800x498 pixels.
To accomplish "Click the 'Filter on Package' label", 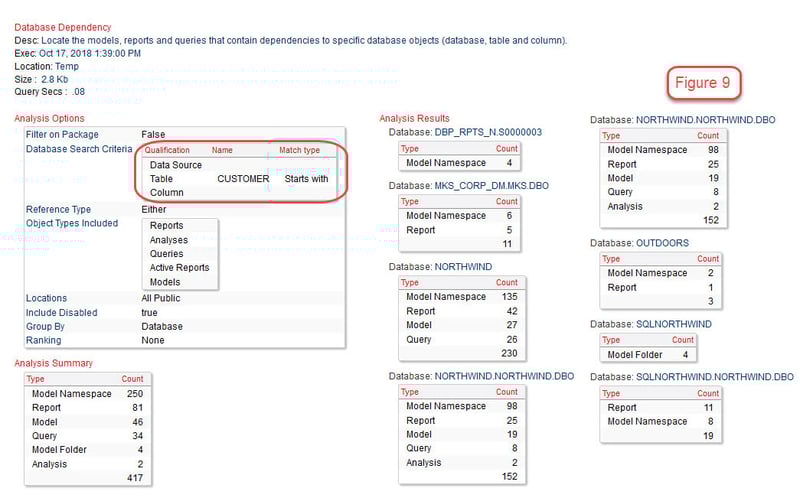I will pyautogui.click(x=62, y=134).
